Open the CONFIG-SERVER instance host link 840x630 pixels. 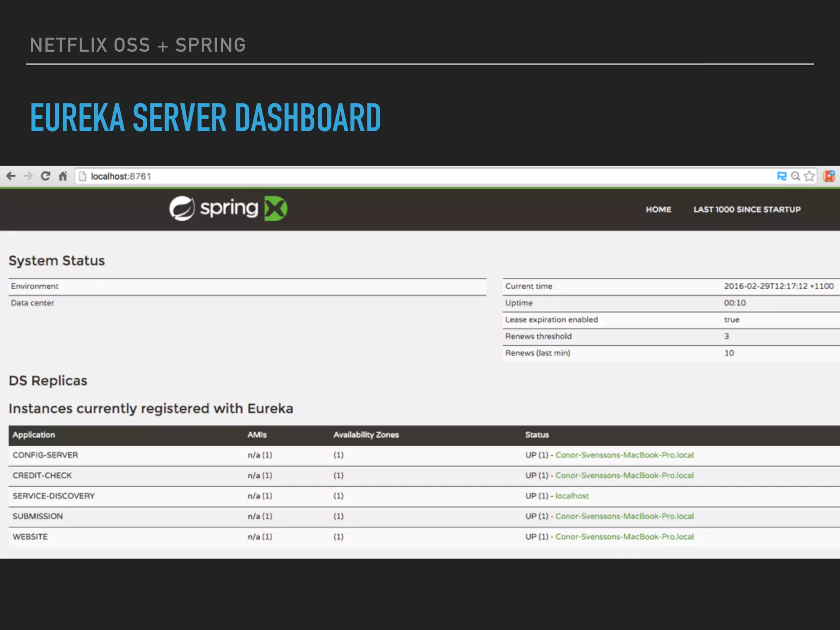(x=624, y=455)
